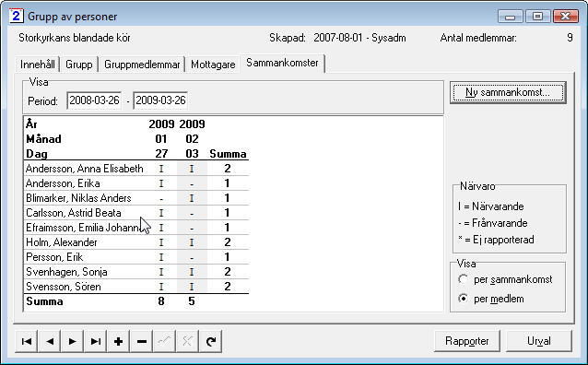Jump to last record in navigator
This screenshot has height=365, width=588.
95,341
